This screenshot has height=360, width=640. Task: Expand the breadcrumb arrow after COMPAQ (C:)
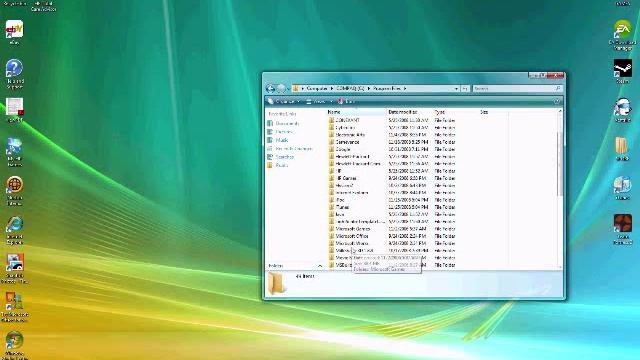pyautogui.click(x=369, y=88)
